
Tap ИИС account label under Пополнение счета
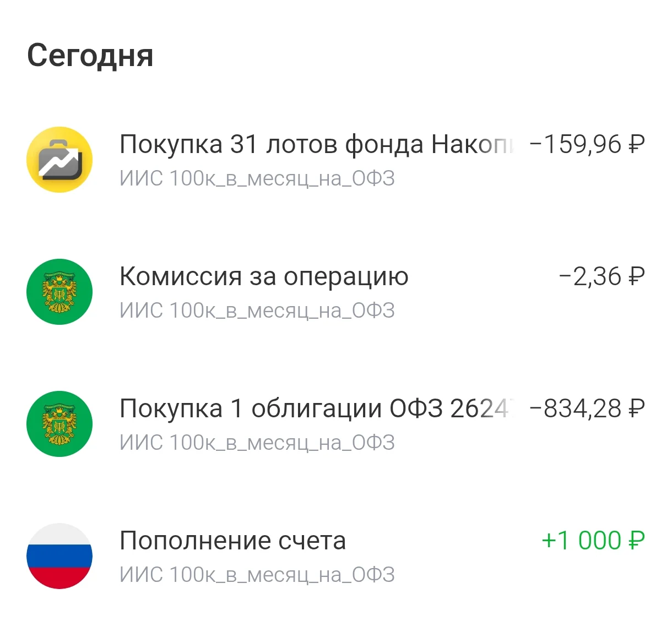[257, 575]
